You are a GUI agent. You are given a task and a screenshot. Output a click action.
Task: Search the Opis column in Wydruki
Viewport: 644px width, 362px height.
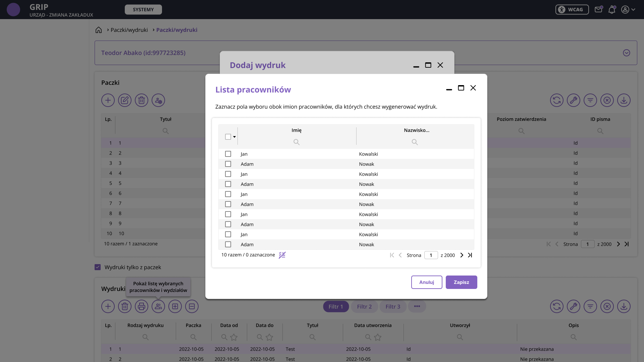[574, 337]
